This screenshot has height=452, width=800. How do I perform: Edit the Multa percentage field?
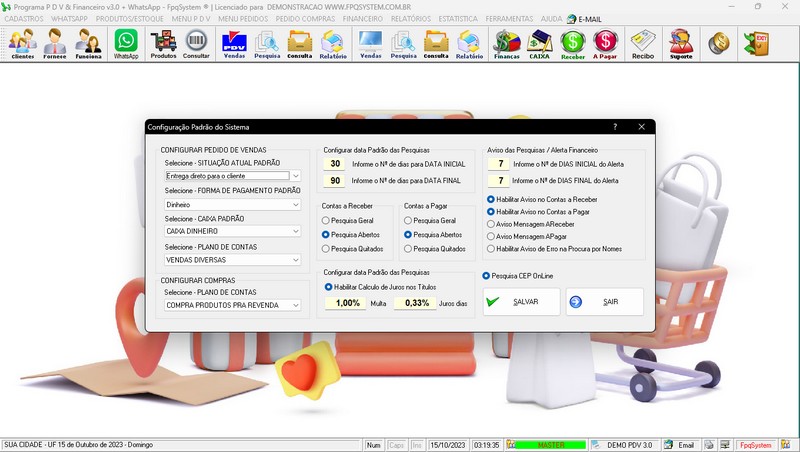click(x=345, y=303)
